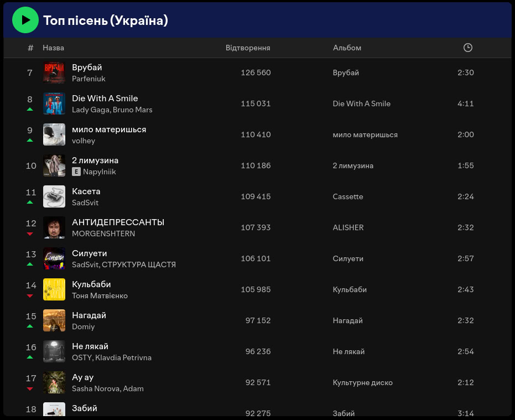515x420 pixels.
Task: Click the explicit E badge beside Napylniik
Action: pos(76,172)
